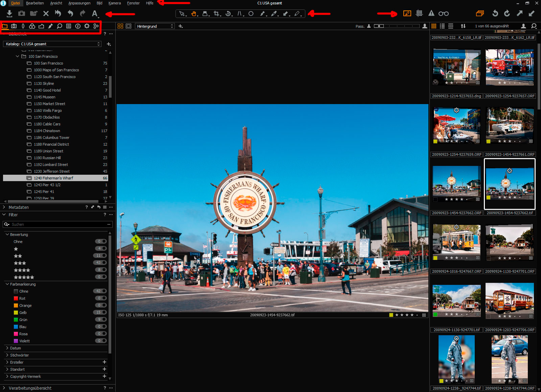Collapse the 100 San Francisco parent folder
Screen dimensions: 541x392
tap(18, 56)
